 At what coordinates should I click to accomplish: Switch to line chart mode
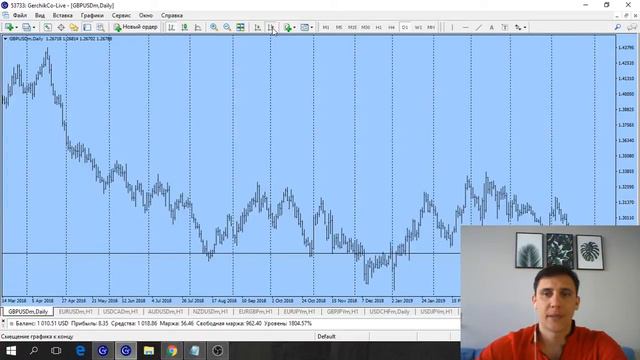tap(198, 27)
